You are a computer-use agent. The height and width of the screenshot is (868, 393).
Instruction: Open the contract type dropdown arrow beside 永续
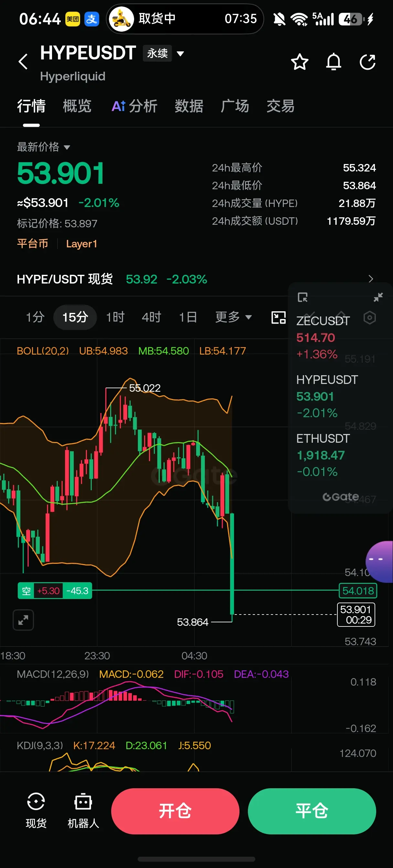tap(180, 53)
